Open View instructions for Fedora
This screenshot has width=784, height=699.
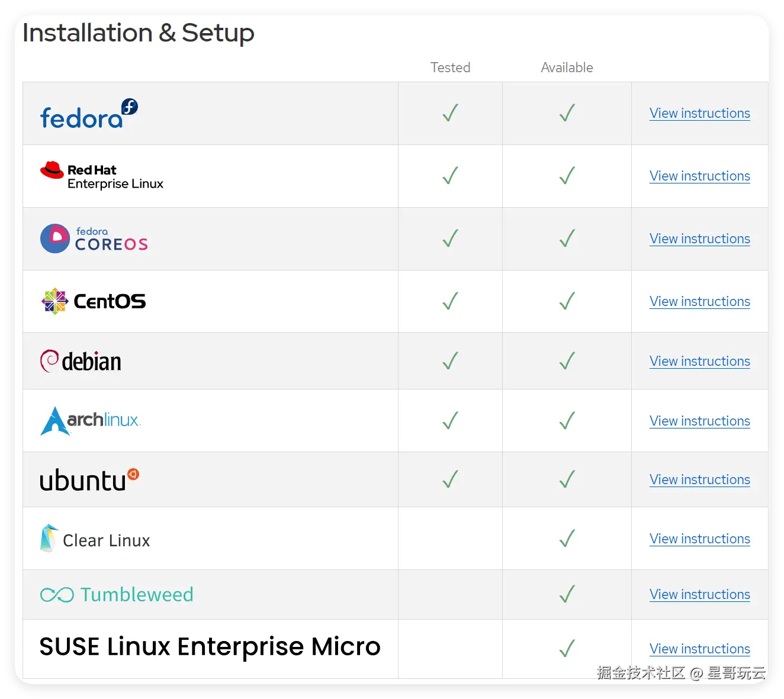[x=699, y=113]
